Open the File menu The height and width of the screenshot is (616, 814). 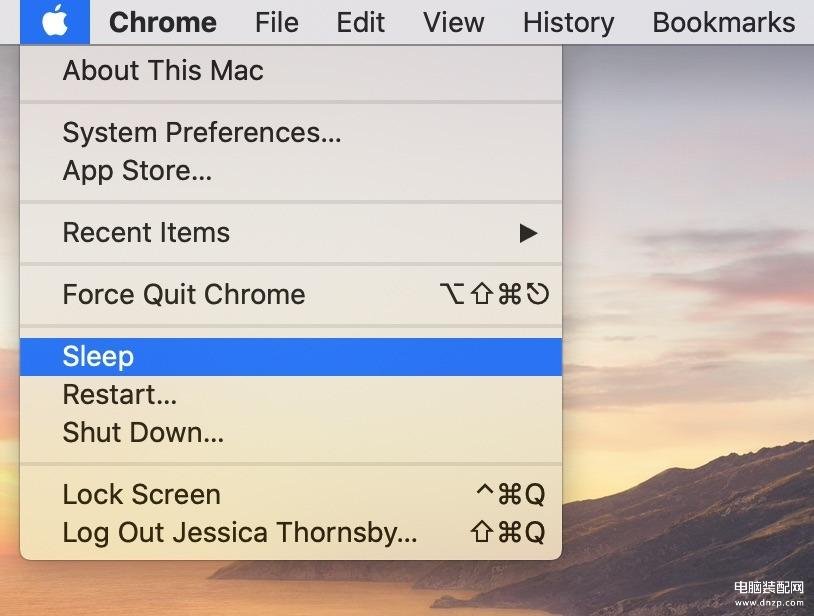pyautogui.click(x=277, y=22)
